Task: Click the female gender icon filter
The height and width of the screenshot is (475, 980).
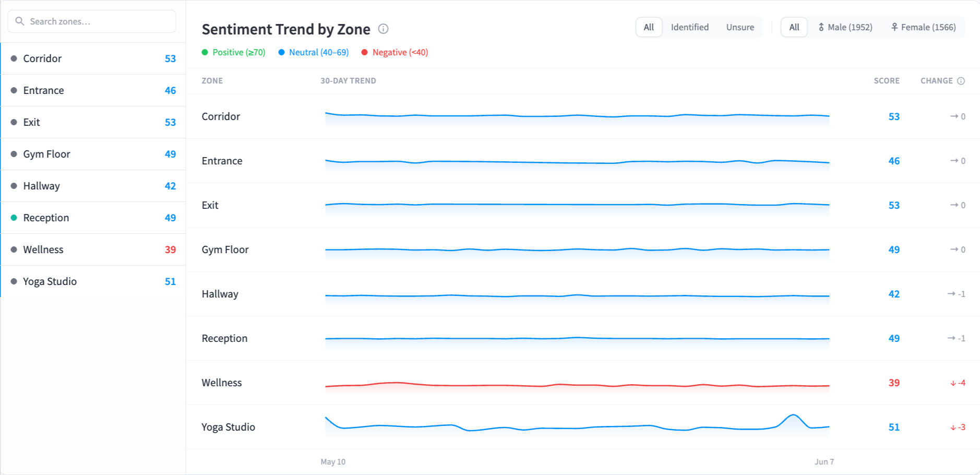Action: click(x=894, y=27)
